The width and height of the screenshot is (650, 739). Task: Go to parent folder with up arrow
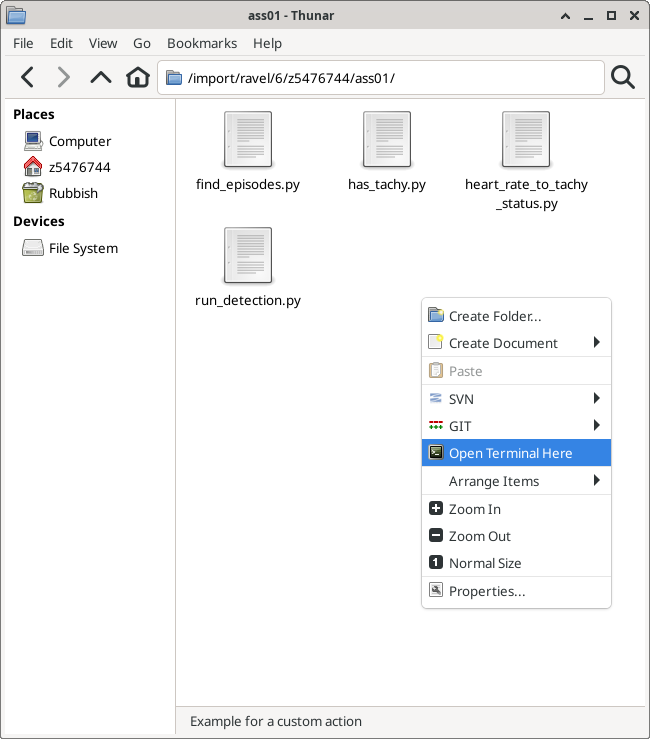pos(100,77)
